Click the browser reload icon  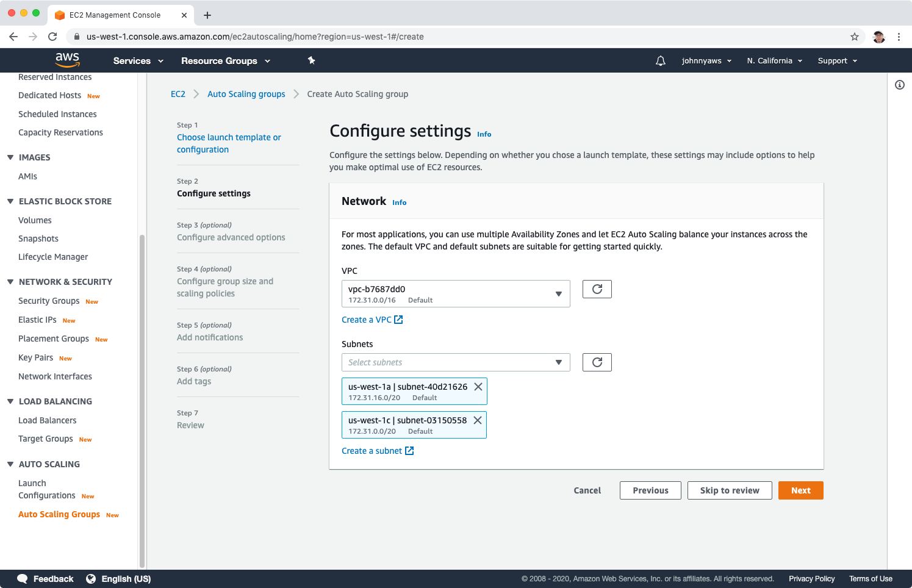tap(52, 37)
